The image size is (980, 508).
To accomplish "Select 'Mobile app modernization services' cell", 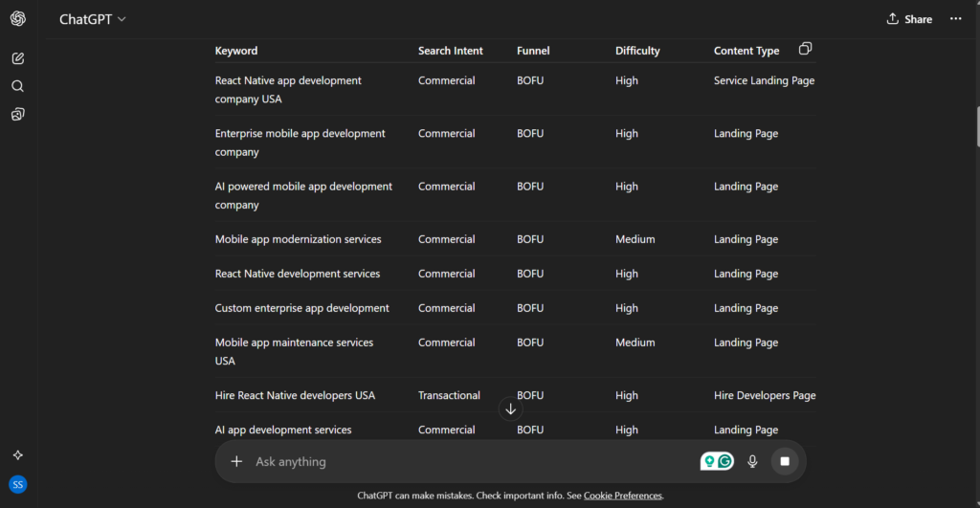I will tap(299, 239).
